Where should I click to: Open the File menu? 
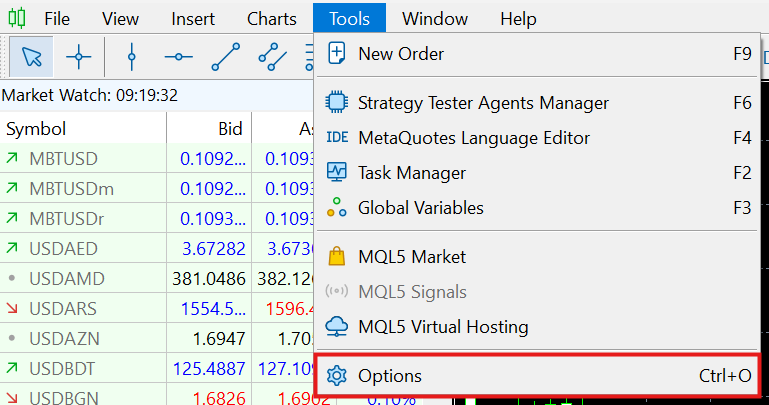tap(57, 19)
